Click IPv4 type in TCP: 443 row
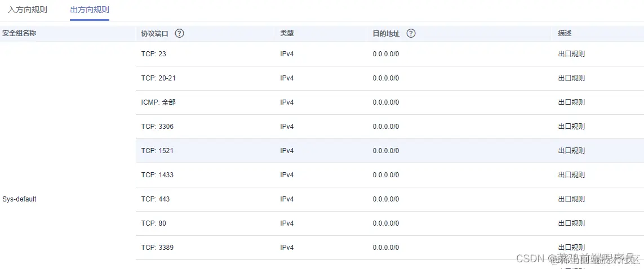Screen dimensions: 644x269 (287, 199)
